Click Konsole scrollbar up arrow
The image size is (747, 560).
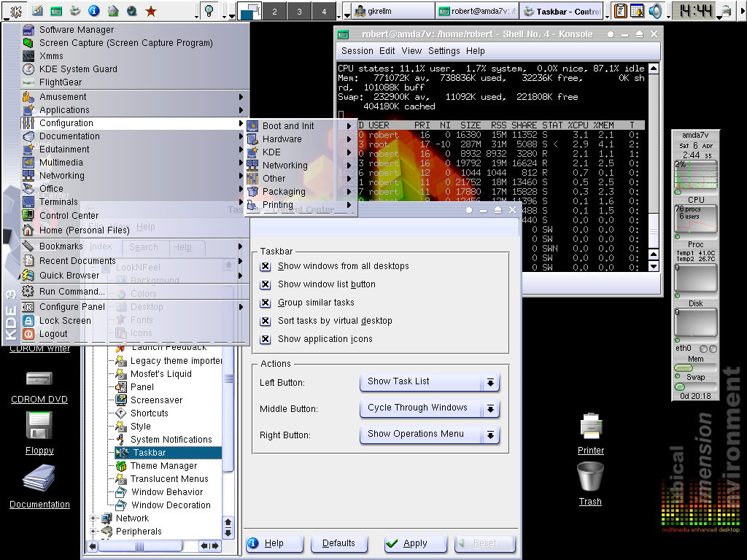coord(654,68)
